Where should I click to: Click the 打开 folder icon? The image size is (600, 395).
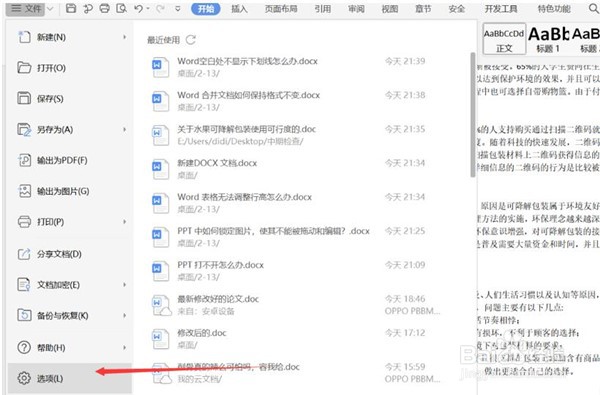[24, 68]
